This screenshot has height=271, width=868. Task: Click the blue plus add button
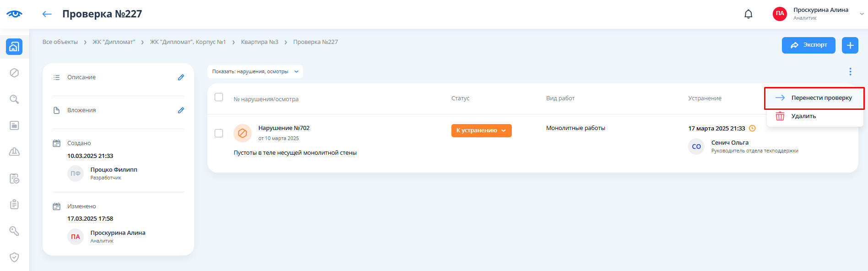point(850,45)
